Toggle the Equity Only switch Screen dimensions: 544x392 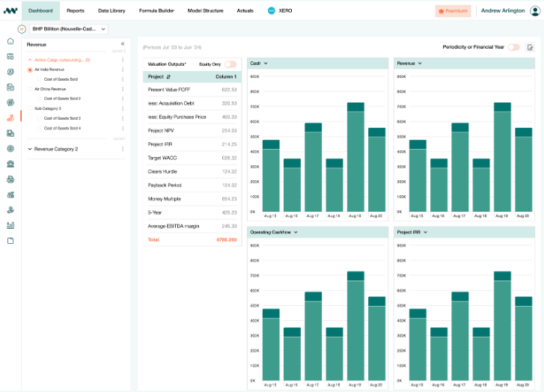pyautogui.click(x=230, y=64)
